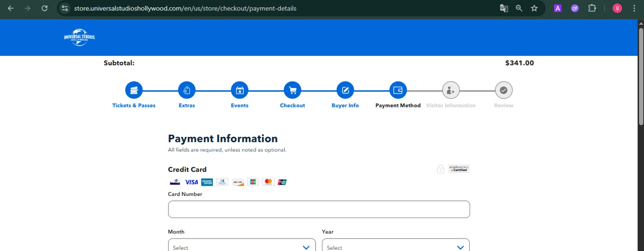Open the Chrome profile avatar

click(617, 8)
